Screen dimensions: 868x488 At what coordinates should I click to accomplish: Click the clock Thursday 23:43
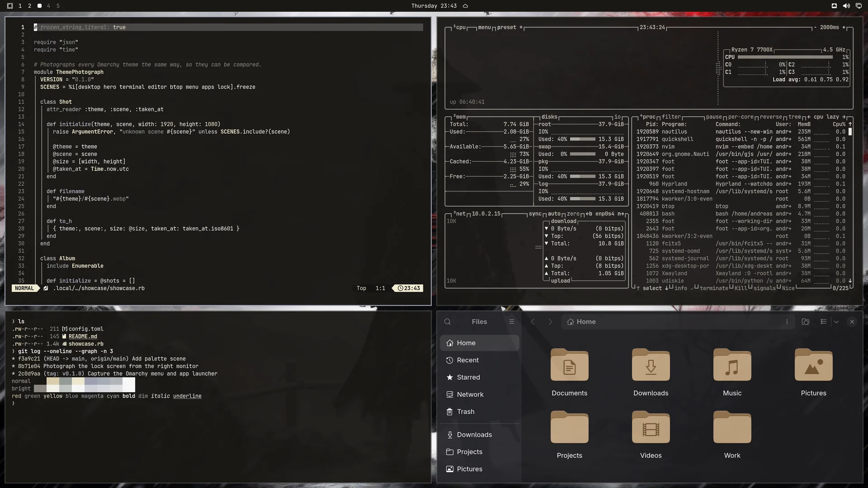coord(434,6)
